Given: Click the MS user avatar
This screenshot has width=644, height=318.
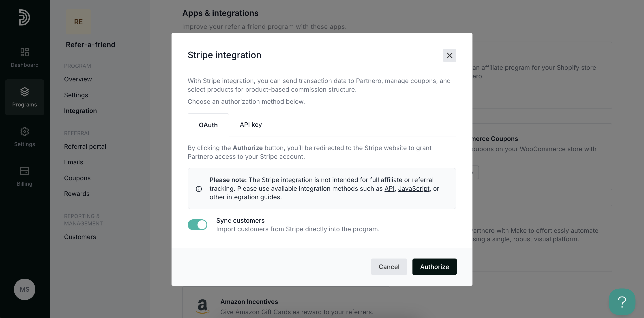Looking at the screenshot, I should coord(24,289).
